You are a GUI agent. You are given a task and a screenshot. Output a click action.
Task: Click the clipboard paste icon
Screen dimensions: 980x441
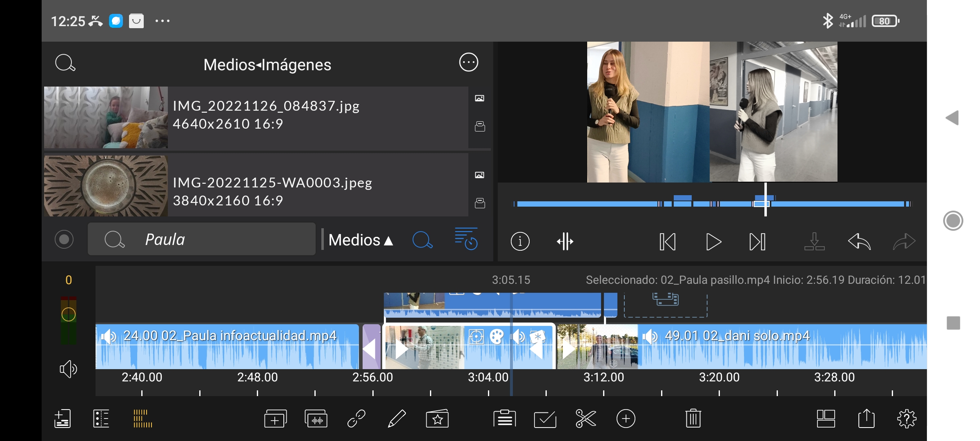pyautogui.click(x=505, y=419)
